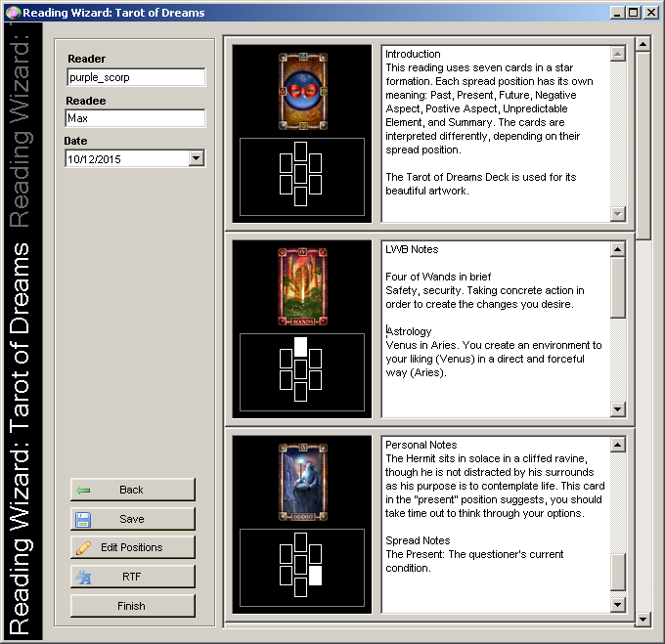Click the pencil icon on Edit Positions
Image resolution: width=665 pixels, height=644 pixels.
[x=83, y=548]
